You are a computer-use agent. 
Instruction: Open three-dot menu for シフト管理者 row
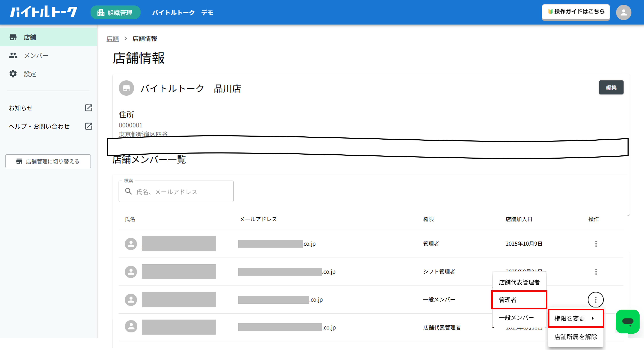coord(596,272)
